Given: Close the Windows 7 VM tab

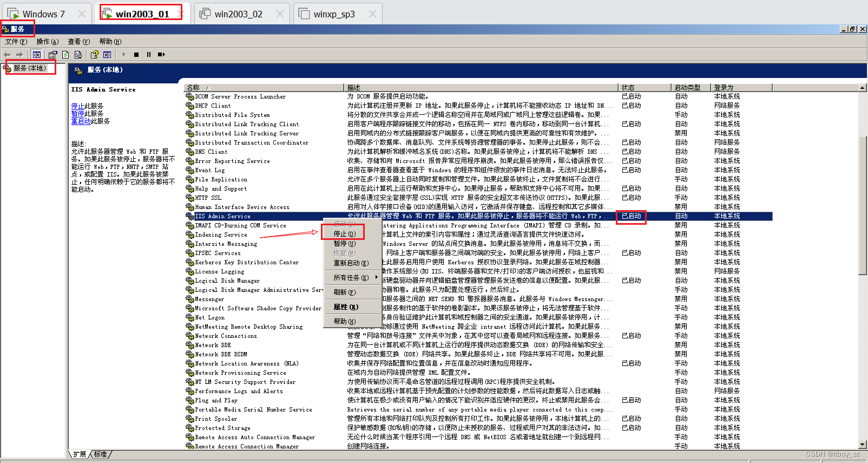Looking at the screenshot, I should click(x=82, y=14).
